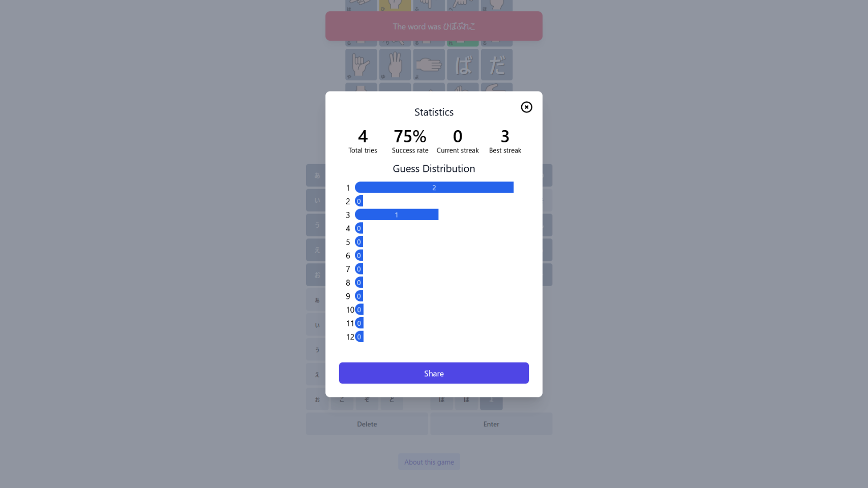The height and width of the screenshot is (488, 868).
Task: Click the Guess Distribution heading
Action: click(x=434, y=169)
